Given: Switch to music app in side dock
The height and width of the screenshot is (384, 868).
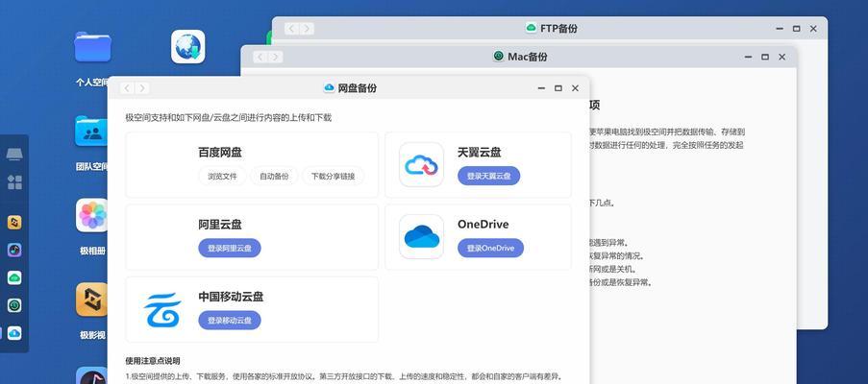Looking at the screenshot, I should coord(14,250).
